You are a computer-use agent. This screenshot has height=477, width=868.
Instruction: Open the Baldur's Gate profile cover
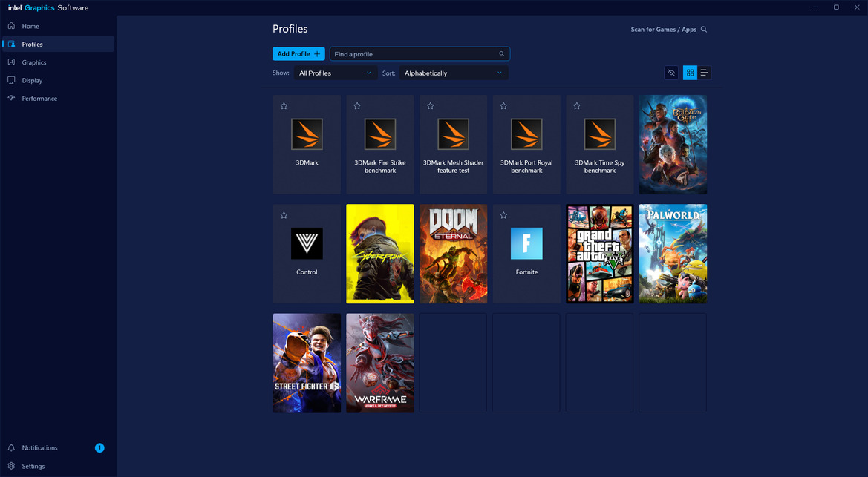[673, 145]
